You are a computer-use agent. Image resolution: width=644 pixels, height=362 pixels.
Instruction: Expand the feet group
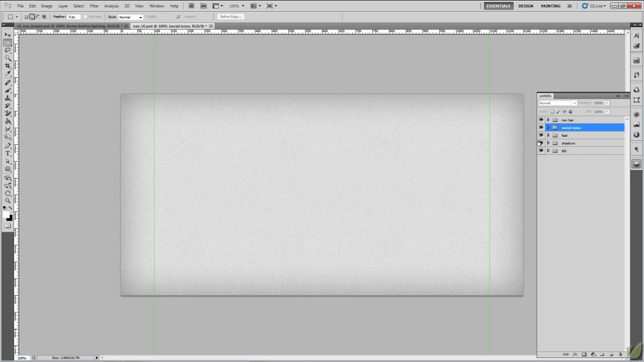(548, 135)
